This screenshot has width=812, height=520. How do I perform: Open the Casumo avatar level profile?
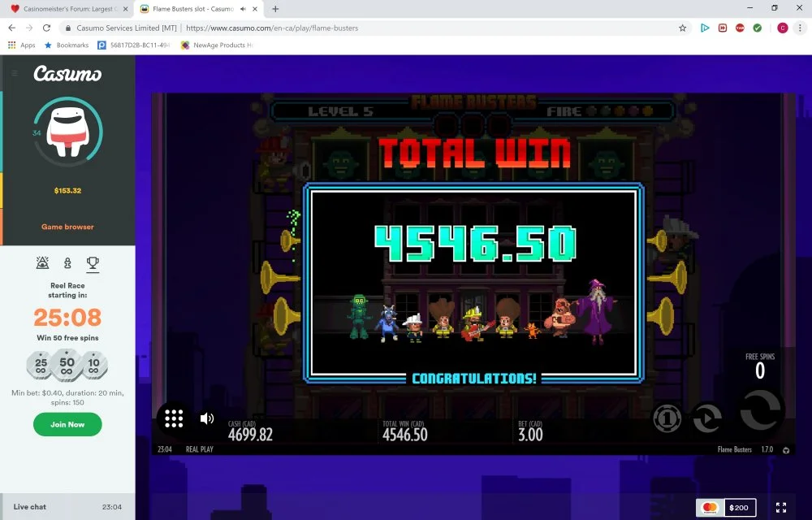[x=68, y=132]
